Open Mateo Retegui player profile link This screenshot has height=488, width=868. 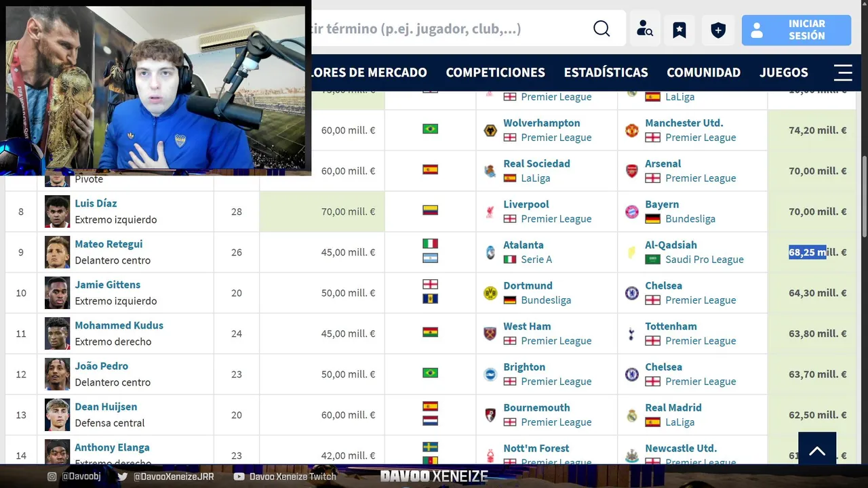point(108,244)
